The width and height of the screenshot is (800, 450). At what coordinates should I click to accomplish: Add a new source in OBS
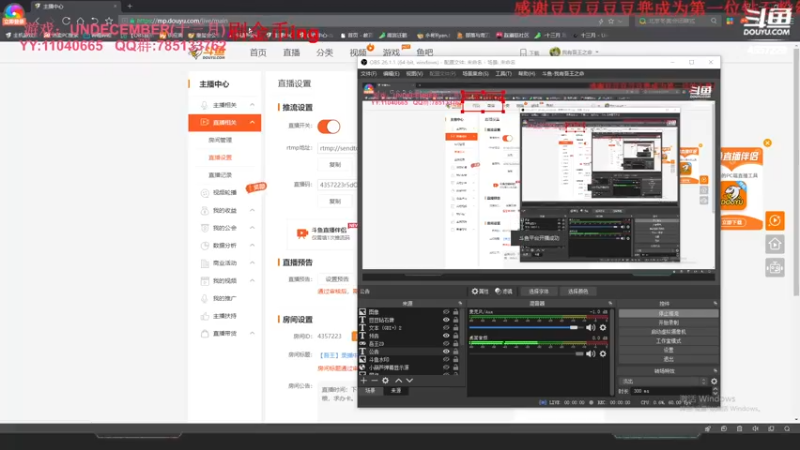pos(364,381)
